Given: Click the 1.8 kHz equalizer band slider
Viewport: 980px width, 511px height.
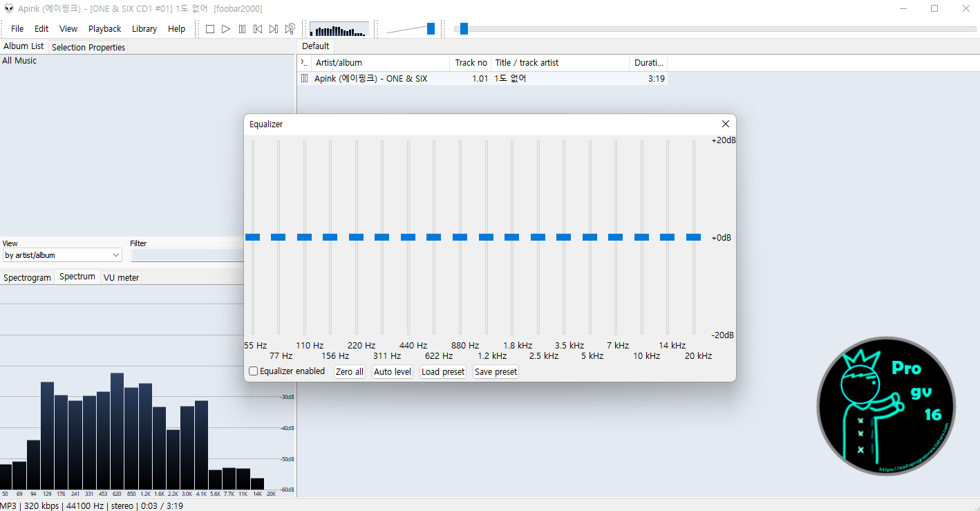Looking at the screenshot, I should (x=512, y=237).
